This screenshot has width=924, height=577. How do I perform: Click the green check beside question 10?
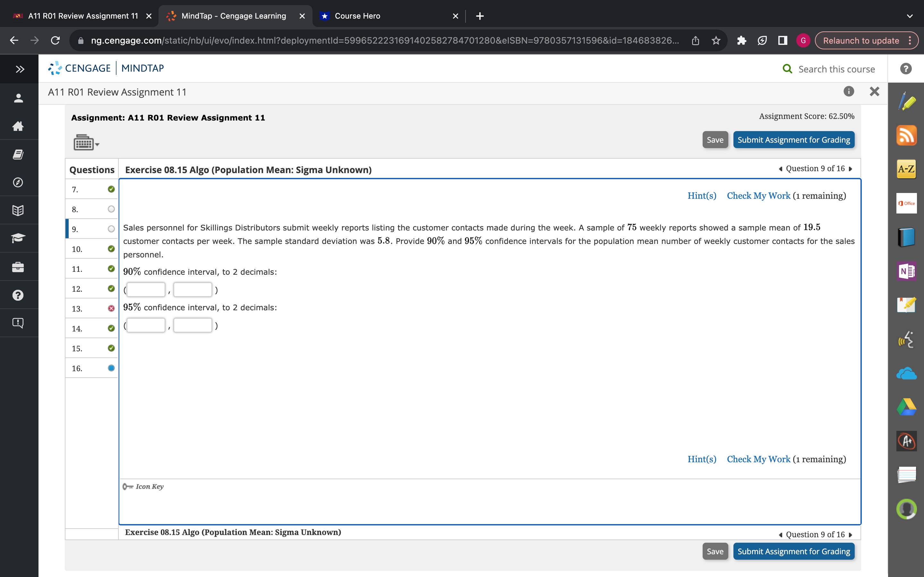(111, 249)
